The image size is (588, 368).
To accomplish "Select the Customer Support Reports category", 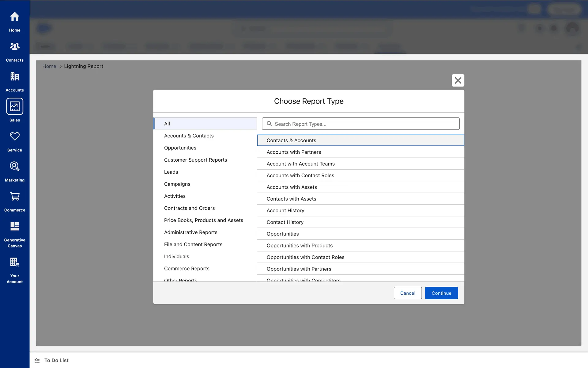I will click(195, 160).
